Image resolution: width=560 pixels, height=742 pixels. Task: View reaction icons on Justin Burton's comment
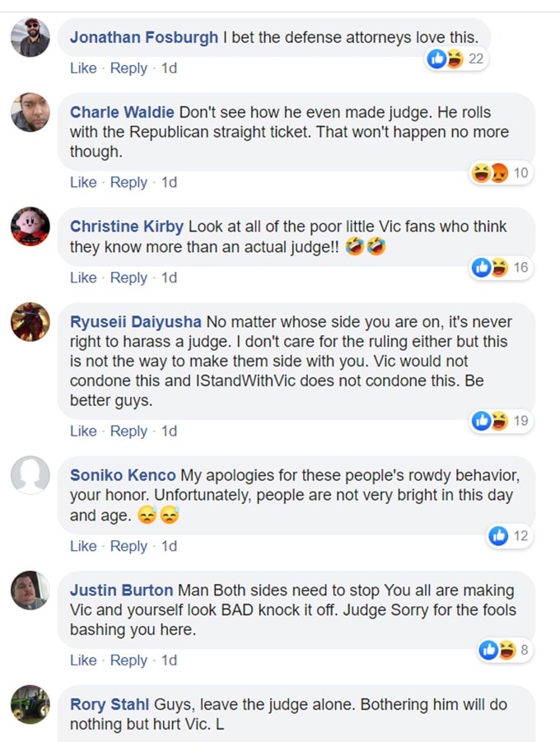click(x=497, y=651)
